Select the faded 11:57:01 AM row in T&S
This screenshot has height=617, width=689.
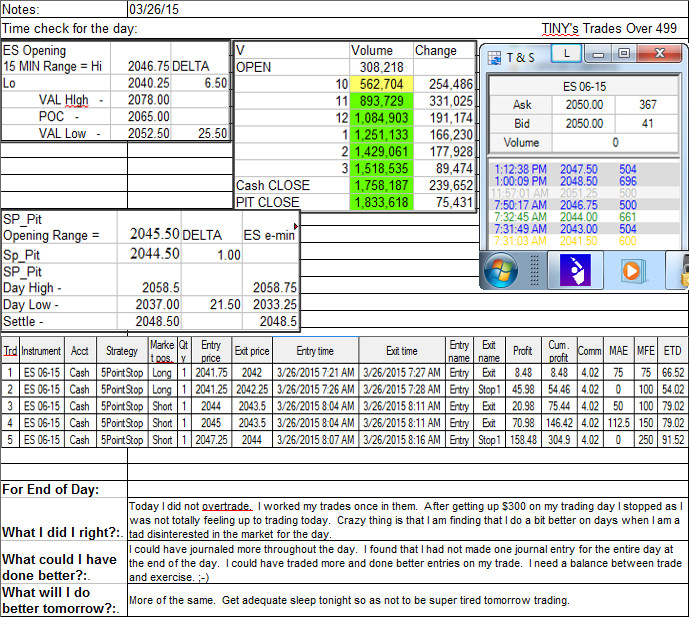coord(584,193)
